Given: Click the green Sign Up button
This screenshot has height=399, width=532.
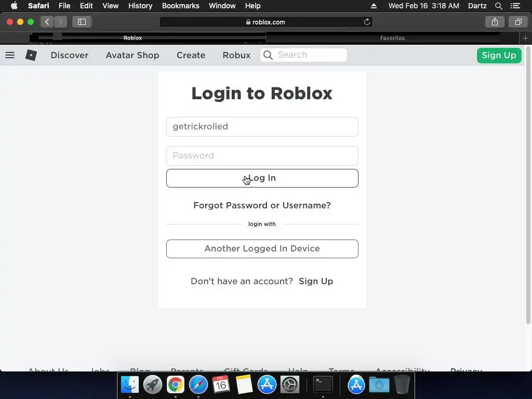Looking at the screenshot, I should [x=499, y=55].
